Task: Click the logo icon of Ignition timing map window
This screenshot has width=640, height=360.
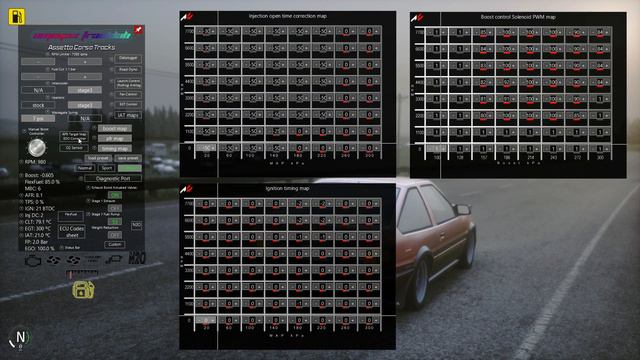Action: [x=187, y=189]
